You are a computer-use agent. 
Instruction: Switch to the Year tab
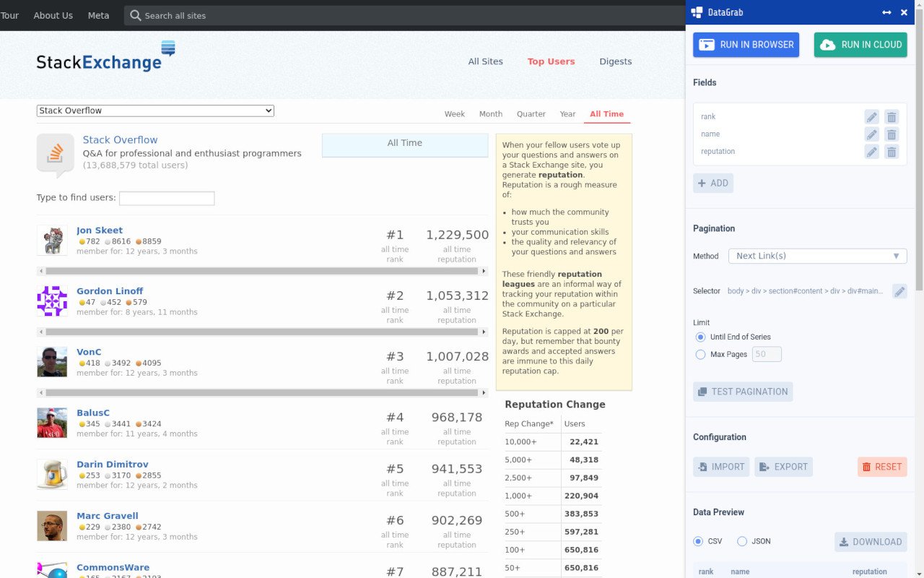pyautogui.click(x=568, y=114)
